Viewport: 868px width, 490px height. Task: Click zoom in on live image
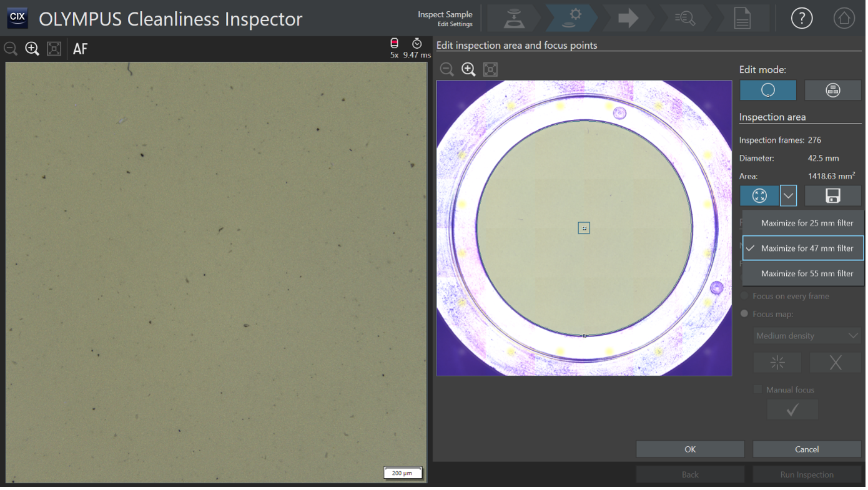pos(32,49)
